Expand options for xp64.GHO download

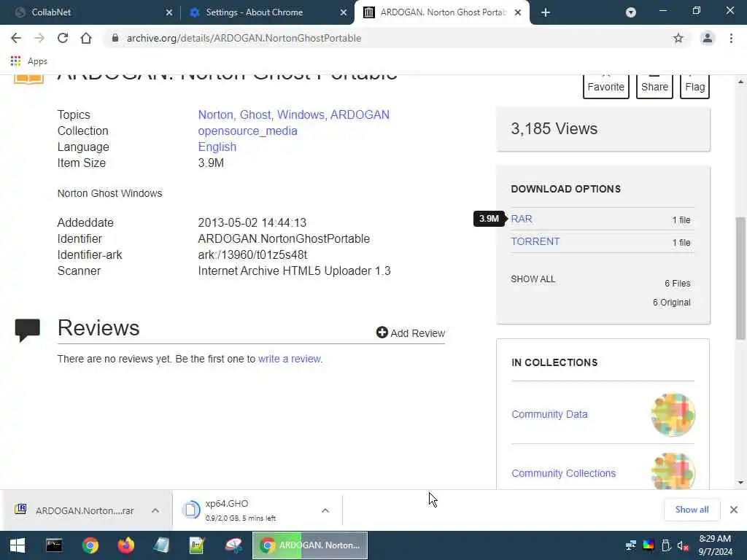click(x=325, y=510)
